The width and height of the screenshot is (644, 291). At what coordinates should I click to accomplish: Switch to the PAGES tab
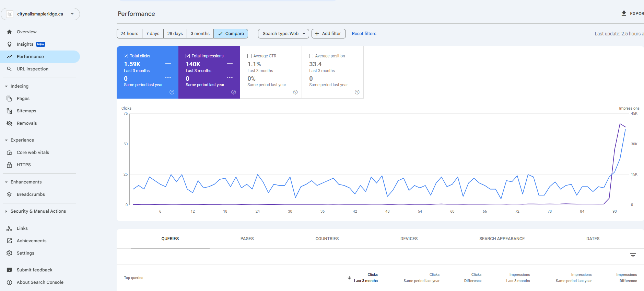pos(247,239)
